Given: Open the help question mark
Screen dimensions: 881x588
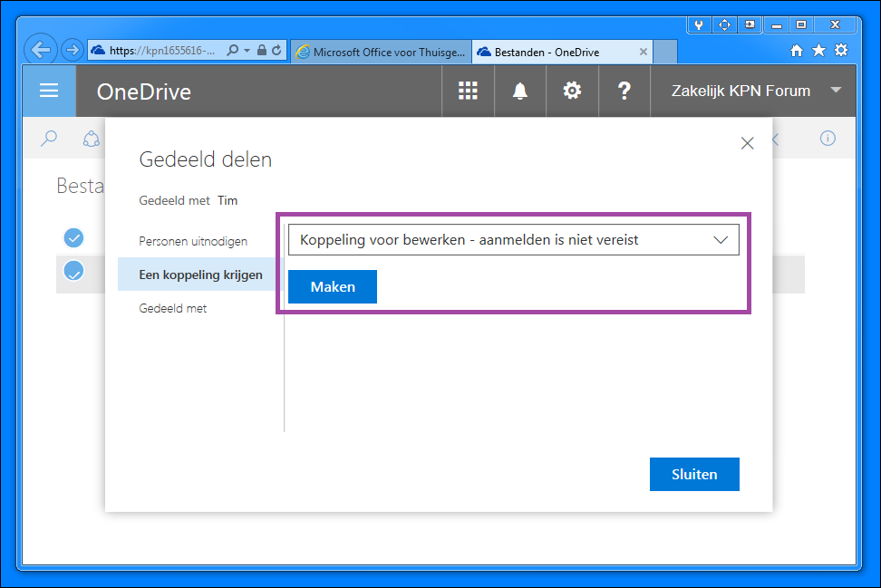Looking at the screenshot, I should click(624, 91).
